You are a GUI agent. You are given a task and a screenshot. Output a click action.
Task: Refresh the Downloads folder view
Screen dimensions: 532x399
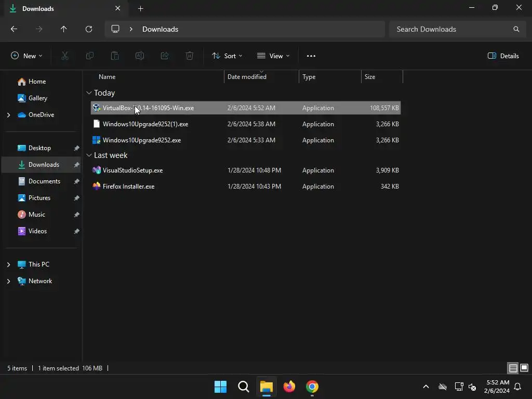(x=89, y=29)
